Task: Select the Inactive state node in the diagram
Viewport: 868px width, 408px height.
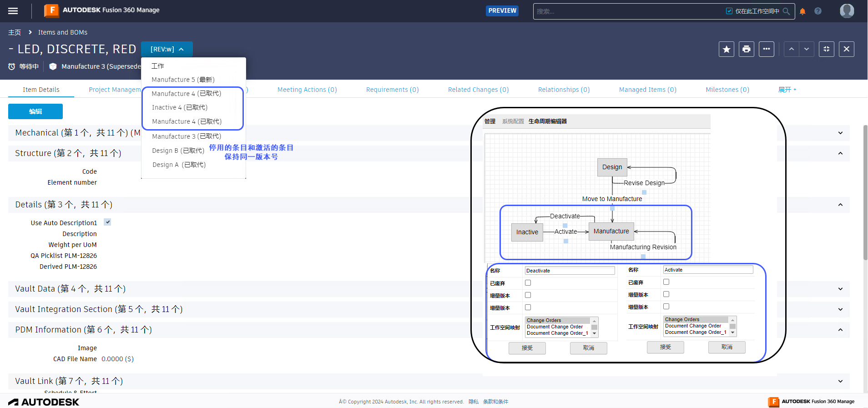Action: point(527,232)
